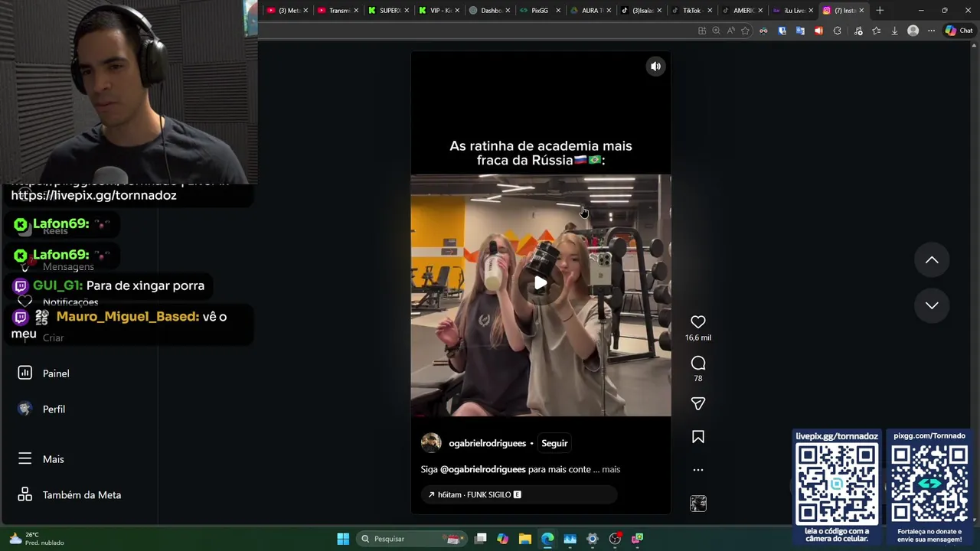Image resolution: width=980 pixels, height=551 pixels.
Task: Click the read aloud icon in address bar
Action: (x=730, y=31)
